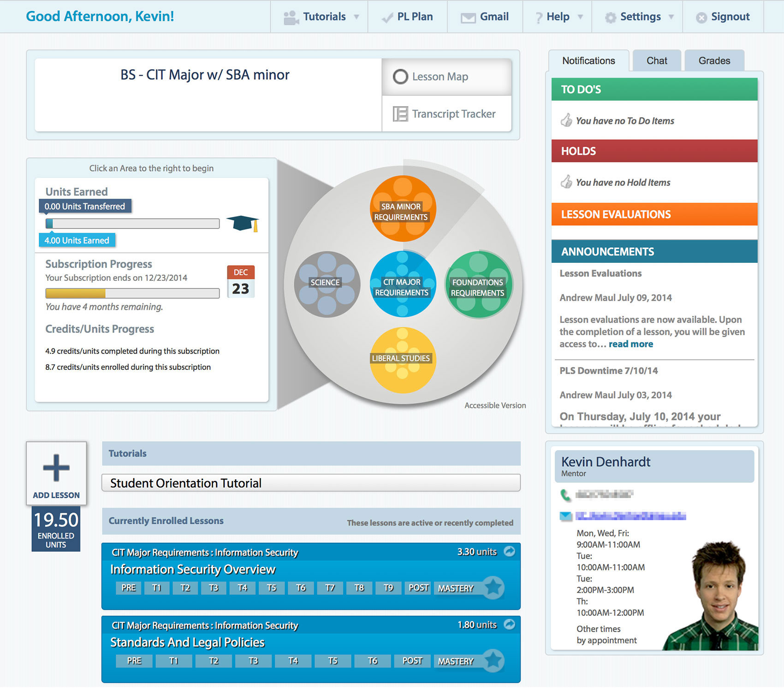This screenshot has height=688, width=784.
Task: Click the POST button of Standards And Legal Policies
Action: [412, 661]
